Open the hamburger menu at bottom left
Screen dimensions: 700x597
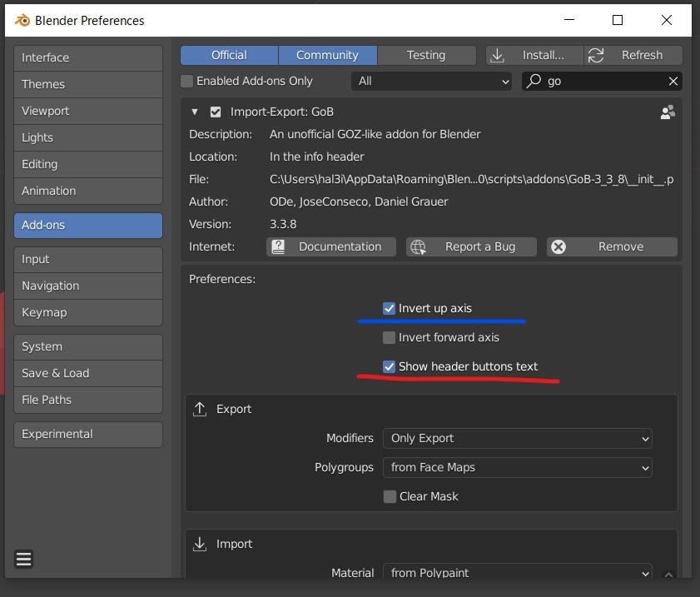[24, 560]
